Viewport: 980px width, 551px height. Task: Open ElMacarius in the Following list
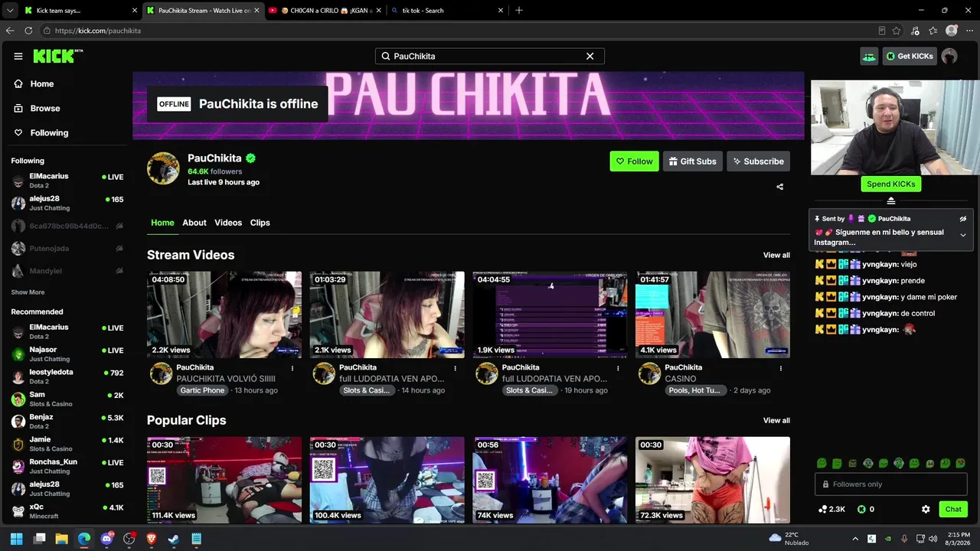tap(67, 181)
